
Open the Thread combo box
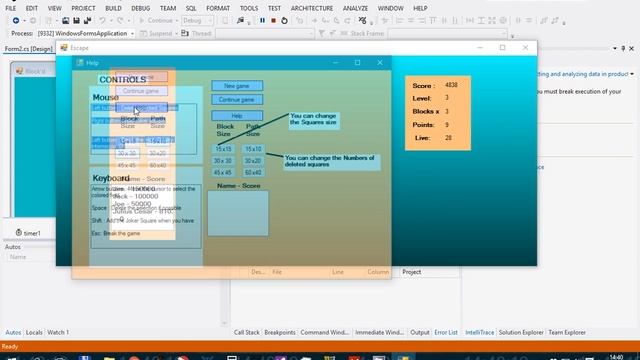265,33
